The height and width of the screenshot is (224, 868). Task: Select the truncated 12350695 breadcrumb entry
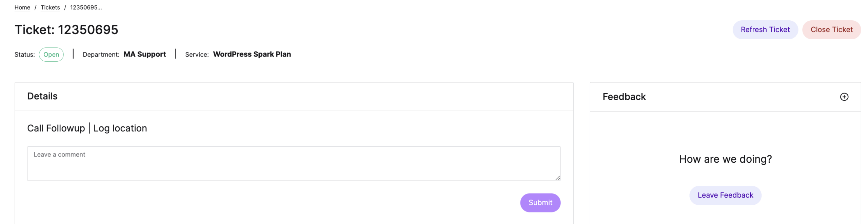pos(86,7)
